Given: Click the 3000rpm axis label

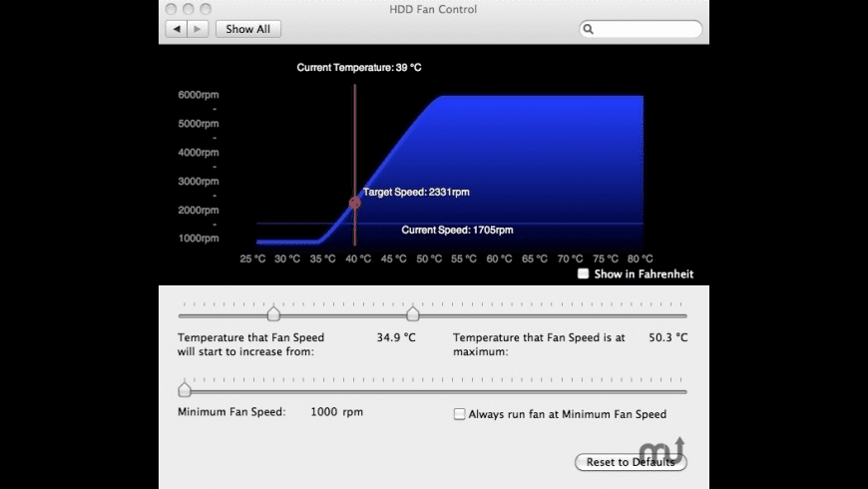Looking at the screenshot, I should 199,181.
